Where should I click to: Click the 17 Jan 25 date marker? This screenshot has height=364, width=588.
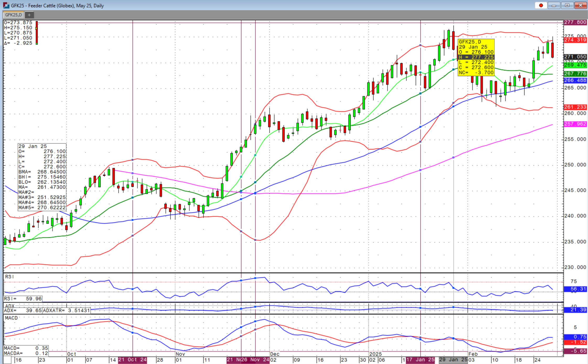point(420,360)
